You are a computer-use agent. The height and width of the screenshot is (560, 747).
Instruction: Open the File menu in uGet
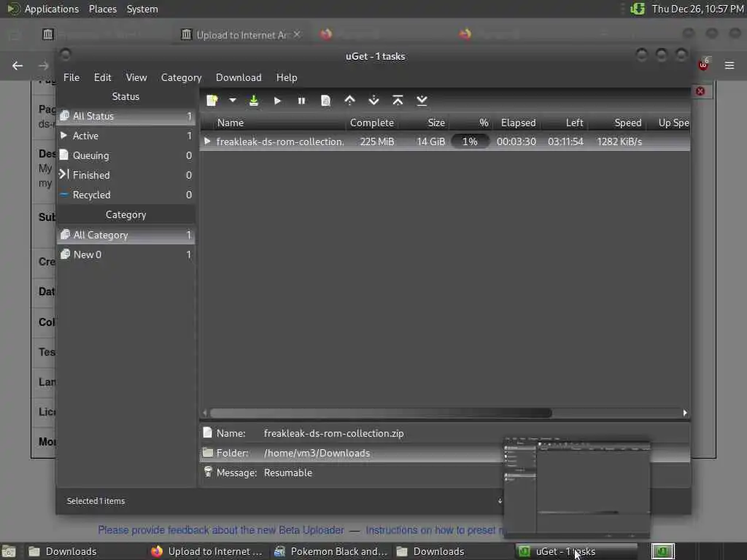pos(71,77)
